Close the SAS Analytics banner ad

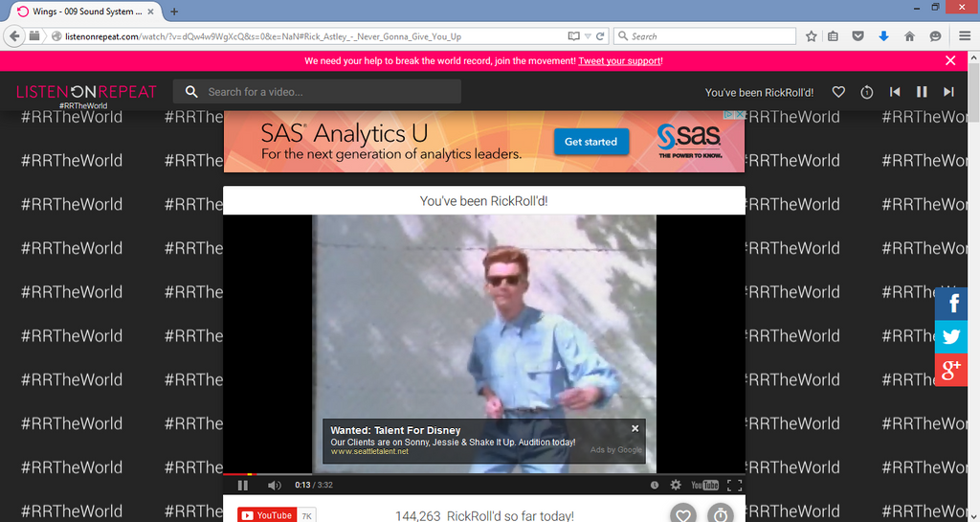tap(740, 115)
